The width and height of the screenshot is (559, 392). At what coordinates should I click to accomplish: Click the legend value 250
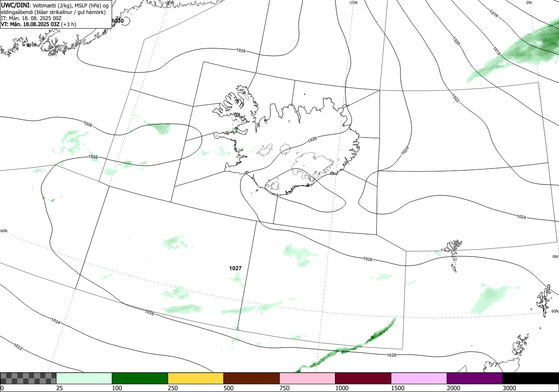pyautogui.click(x=173, y=388)
